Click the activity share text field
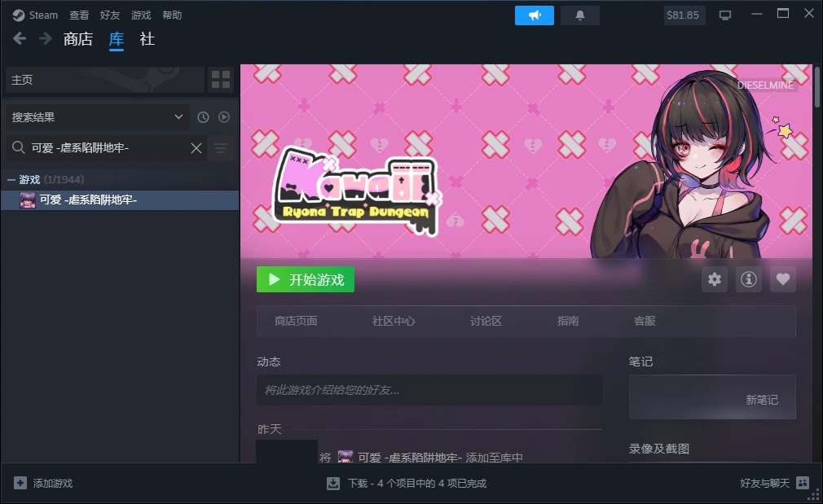Image resolution: width=823 pixels, height=504 pixels. tap(429, 390)
